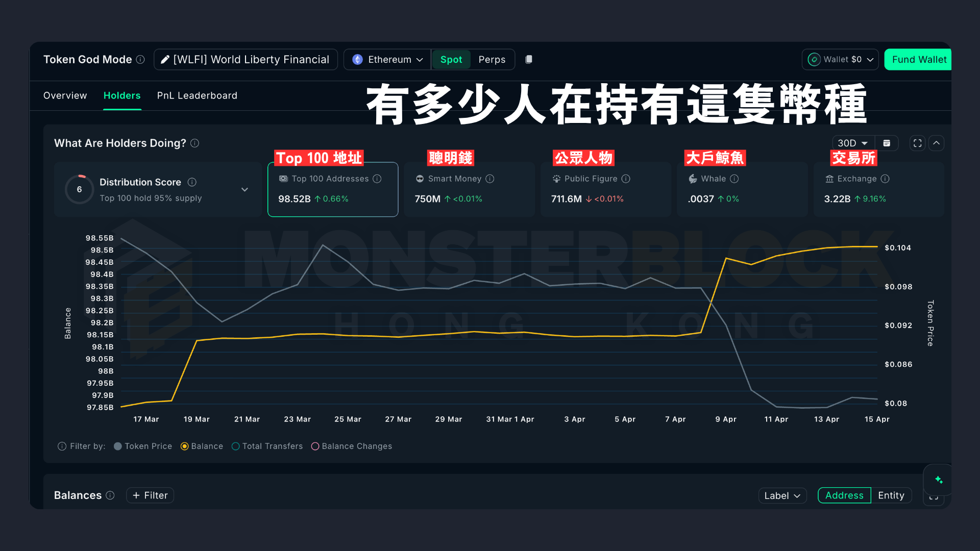Expand the Distribution Score chevron
The height and width of the screenshot is (551, 980).
tap(245, 190)
